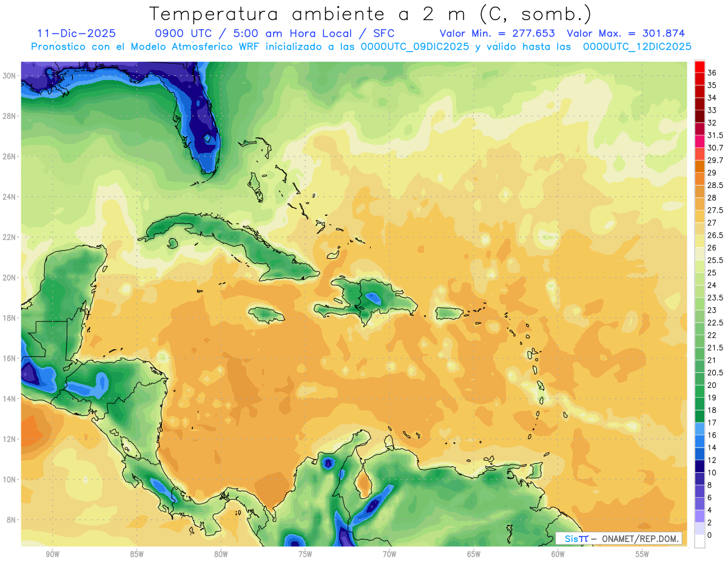This screenshot has width=728, height=562.
Task: Click the "0900 UTC / 5:00 am Hora Local" text
Action: click(254, 33)
